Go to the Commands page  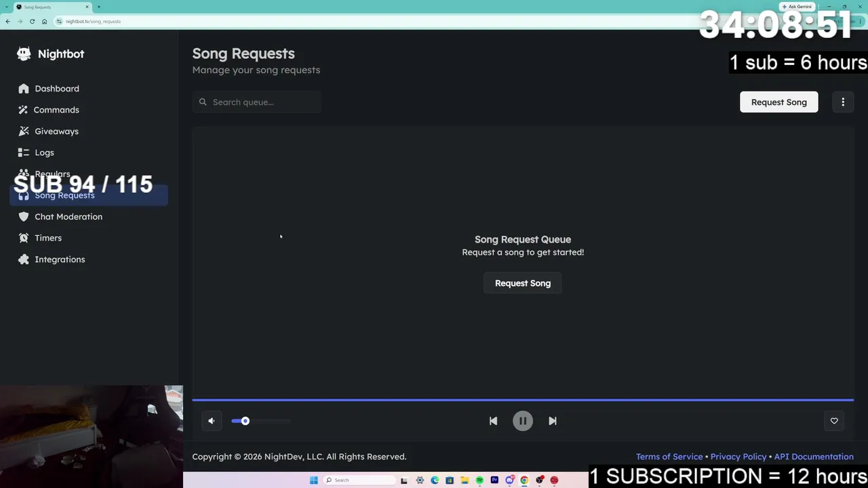(89, 110)
